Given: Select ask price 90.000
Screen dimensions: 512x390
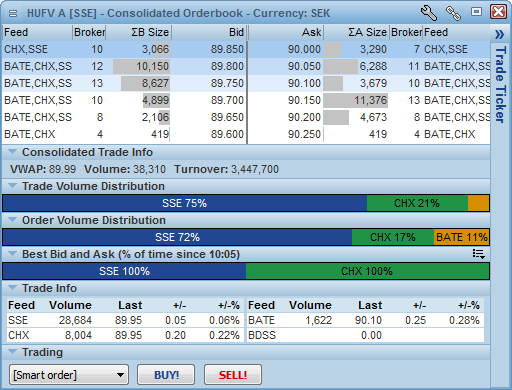Looking at the screenshot, I should pos(304,49).
